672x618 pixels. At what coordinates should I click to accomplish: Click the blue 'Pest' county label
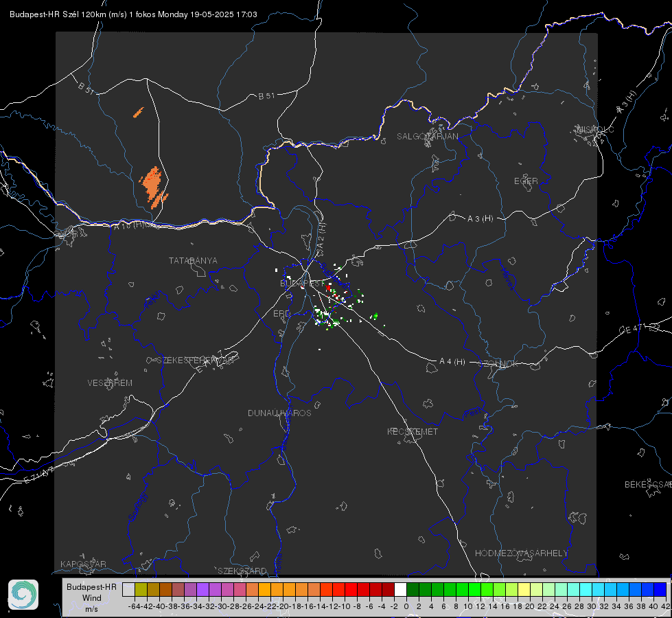472,413
